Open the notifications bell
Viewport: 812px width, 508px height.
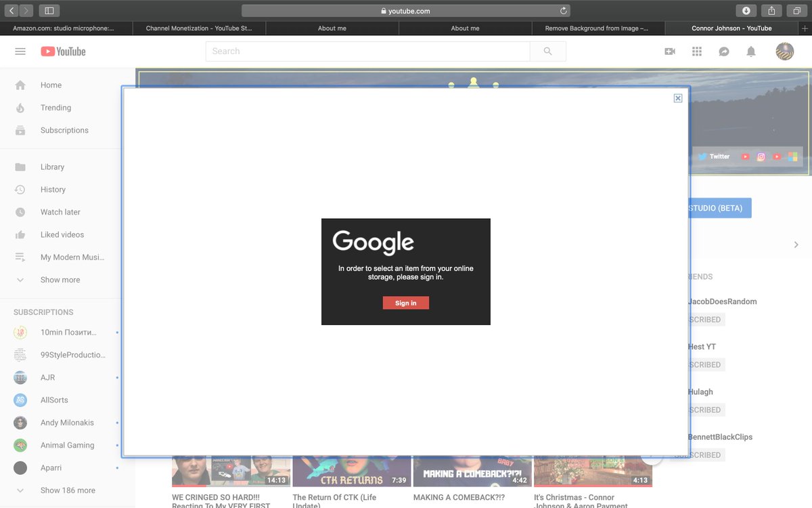click(x=751, y=51)
